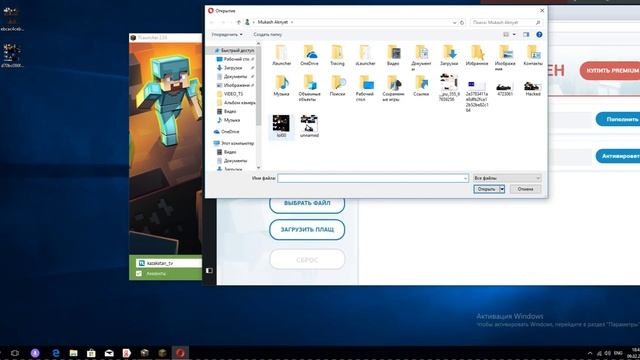Go up one folder level with the up arrow
This screenshot has width=640, height=360.
(239, 22)
